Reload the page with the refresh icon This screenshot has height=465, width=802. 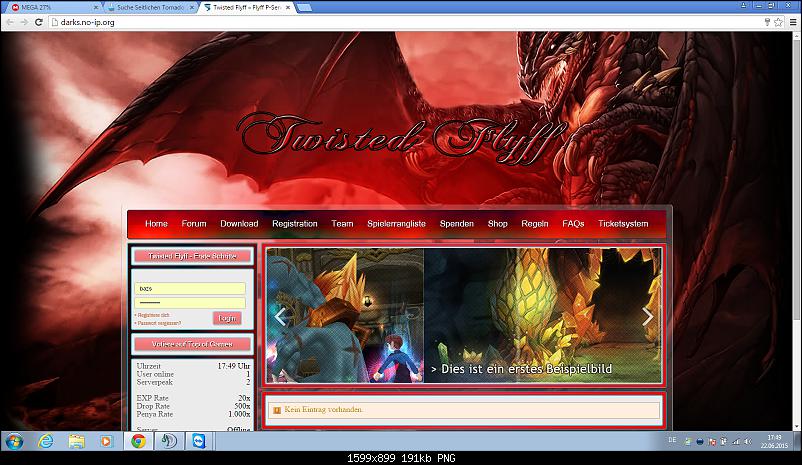point(38,22)
